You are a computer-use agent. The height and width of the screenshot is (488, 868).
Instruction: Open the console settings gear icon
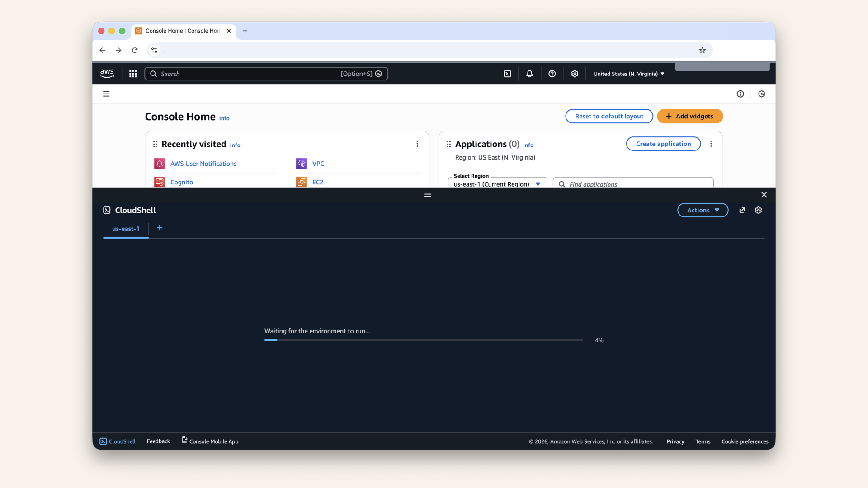[575, 74]
